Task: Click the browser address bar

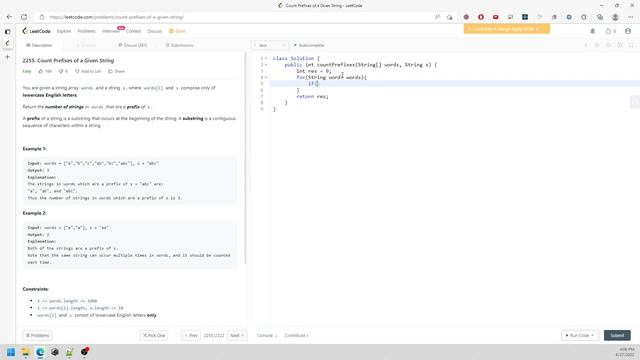Action: click(237, 17)
